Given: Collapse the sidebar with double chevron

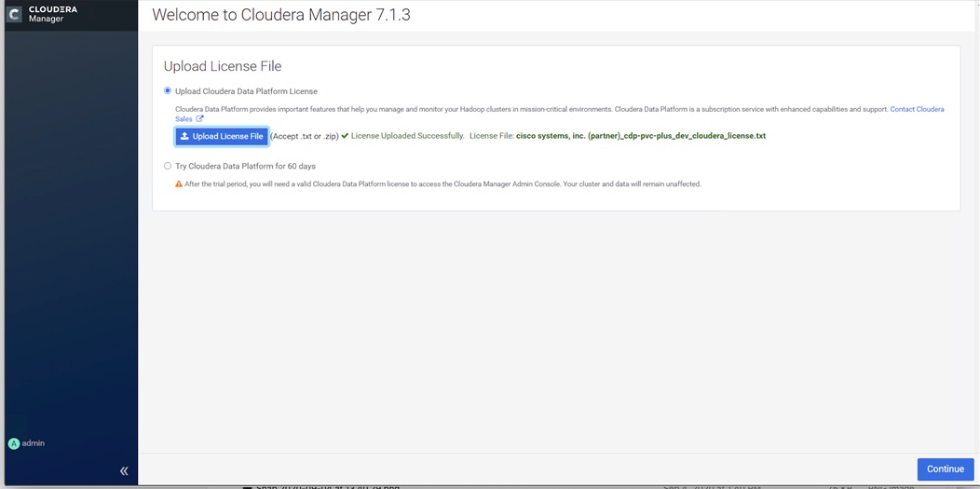Looking at the screenshot, I should [x=124, y=471].
